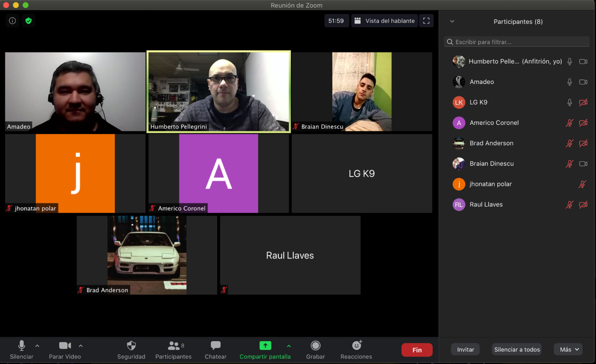Toggle Participantes panel
The image size is (596, 364).
pyautogui.click(x=173, y=349)
